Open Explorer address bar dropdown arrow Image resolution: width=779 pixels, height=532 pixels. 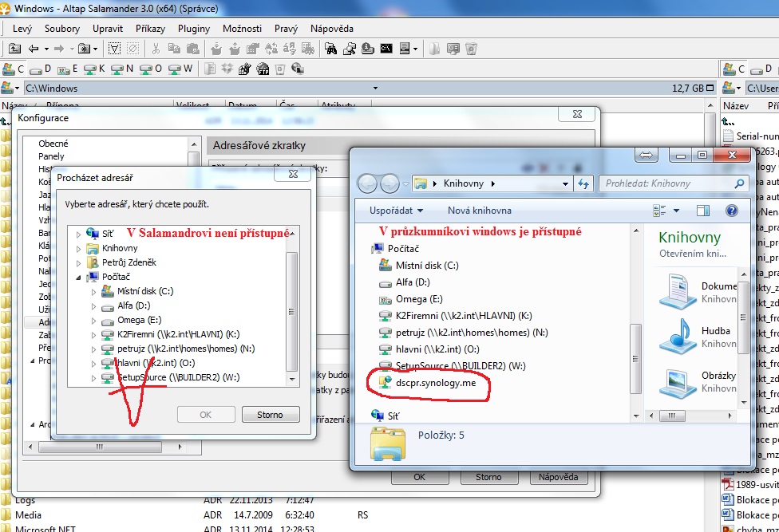pos(565,183)
